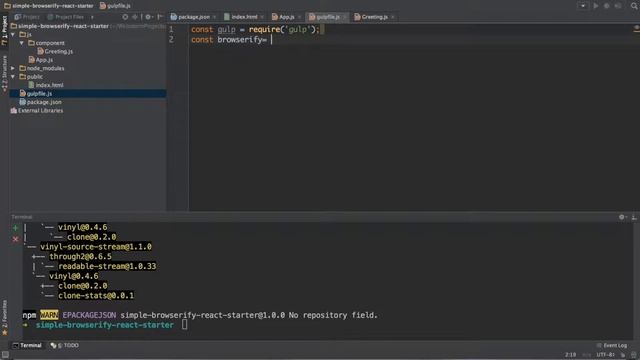
Task: Click the cursor position 2:19 in status bar
Action: (571, 355)
